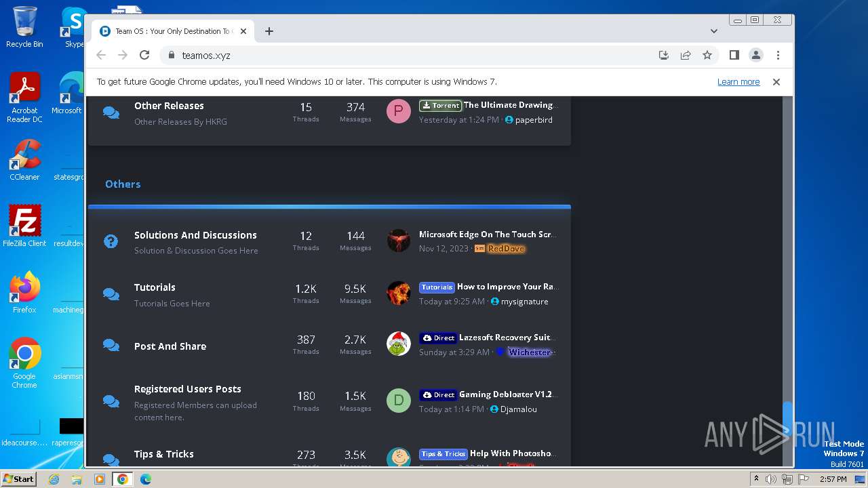Image resolution: width=868 pixels, height=488 pixels.
Task: Click the Solutions And Discussions question mark icon
Action: [111, 241]
